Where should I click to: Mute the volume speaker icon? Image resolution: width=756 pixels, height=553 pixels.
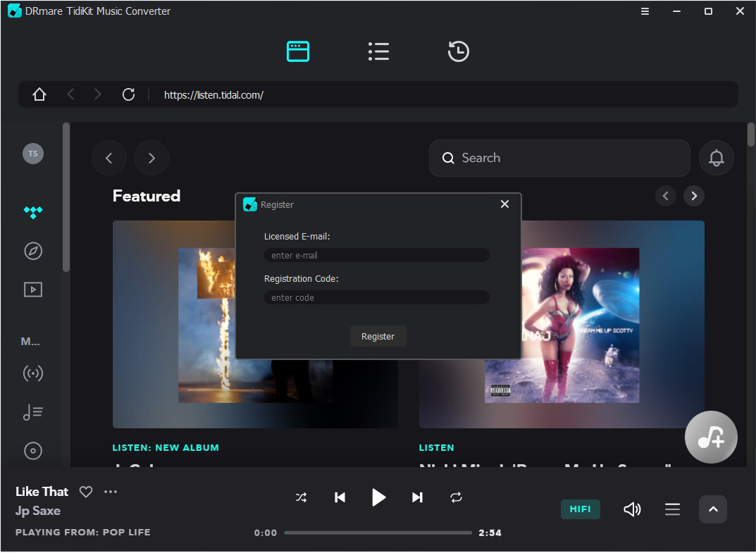[x=632, y=509]
